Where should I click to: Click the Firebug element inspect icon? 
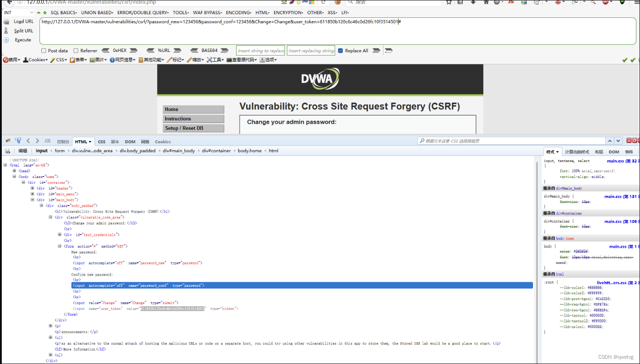(x=18, y=141)
